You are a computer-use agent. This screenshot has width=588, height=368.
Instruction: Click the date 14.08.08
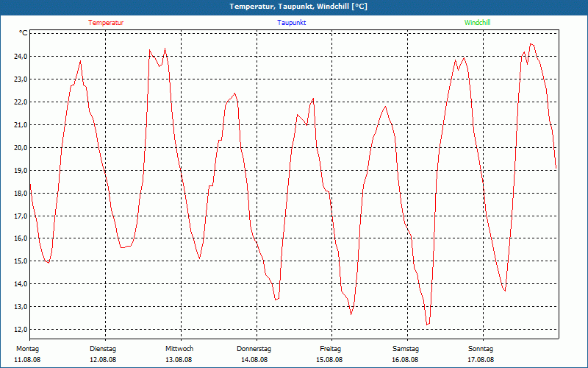tap(254, 360)
